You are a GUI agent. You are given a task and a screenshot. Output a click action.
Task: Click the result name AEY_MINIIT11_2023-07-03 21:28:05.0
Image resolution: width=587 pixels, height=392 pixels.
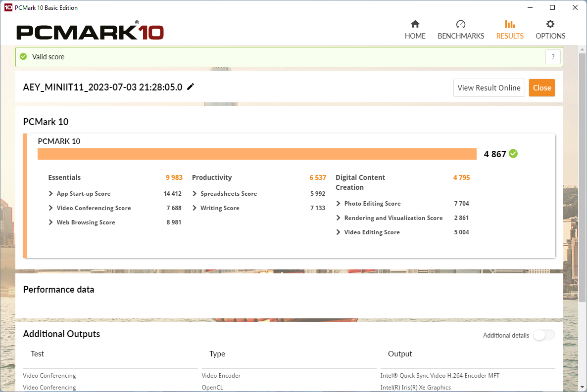coord(102,87)
